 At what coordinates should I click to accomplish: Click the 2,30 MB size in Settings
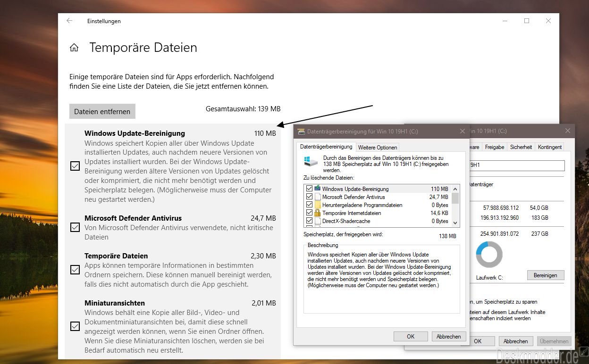click(263, 256)
